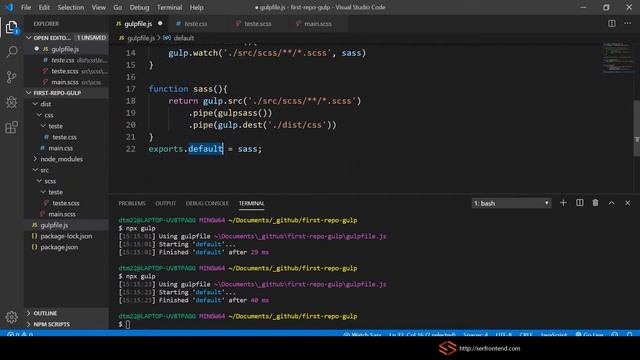Open gulpfile.js in the project tree

(x=67, y=225)
